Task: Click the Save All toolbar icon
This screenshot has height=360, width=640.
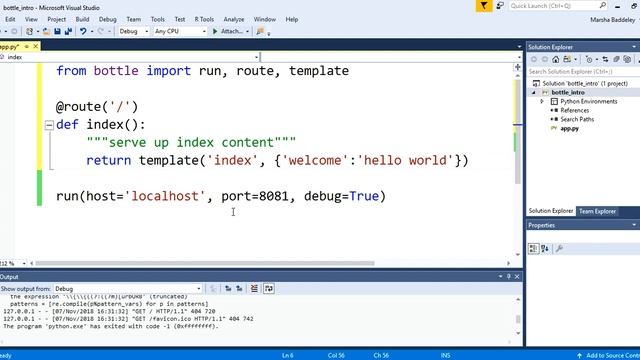Action: 68,31
